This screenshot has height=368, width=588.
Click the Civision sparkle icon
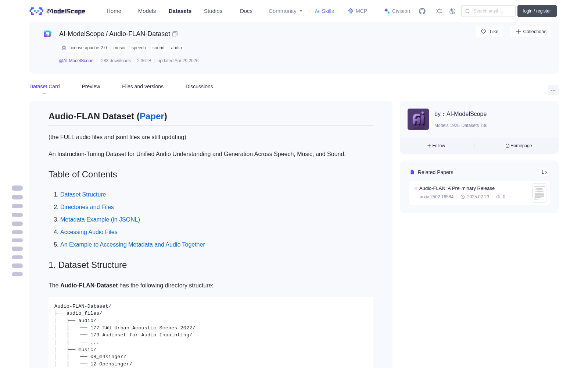click(387, 11)
